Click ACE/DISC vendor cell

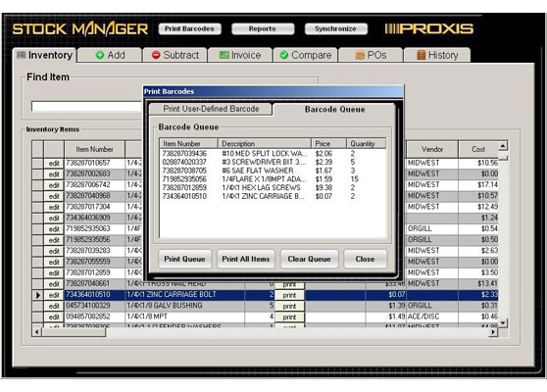click(432, 317)
